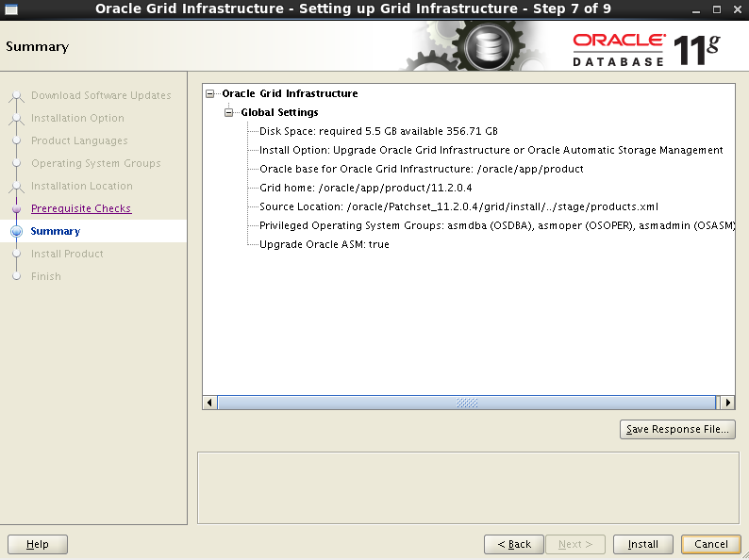
Task: Click right arrow of horizontal scrollbar
Action: (x=727, y=403)
